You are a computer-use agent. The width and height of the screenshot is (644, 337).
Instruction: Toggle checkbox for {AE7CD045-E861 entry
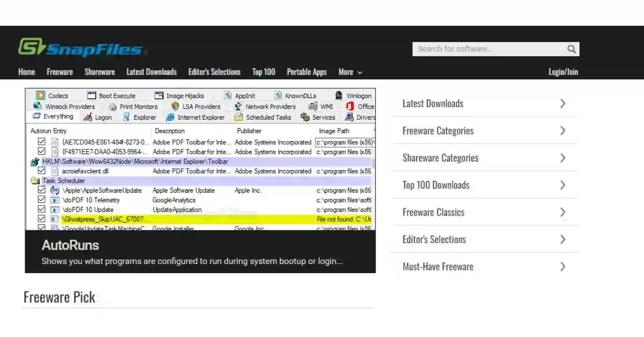(x=41, y=142)
